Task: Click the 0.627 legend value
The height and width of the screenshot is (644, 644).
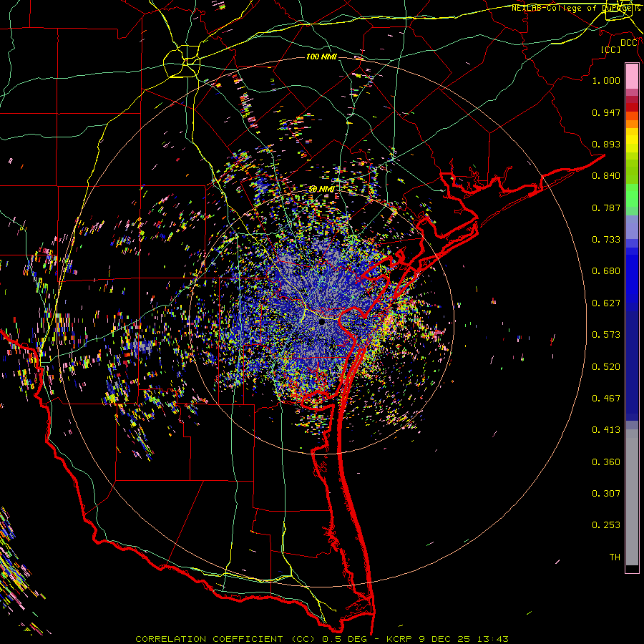Action: (x=606, y=303)
